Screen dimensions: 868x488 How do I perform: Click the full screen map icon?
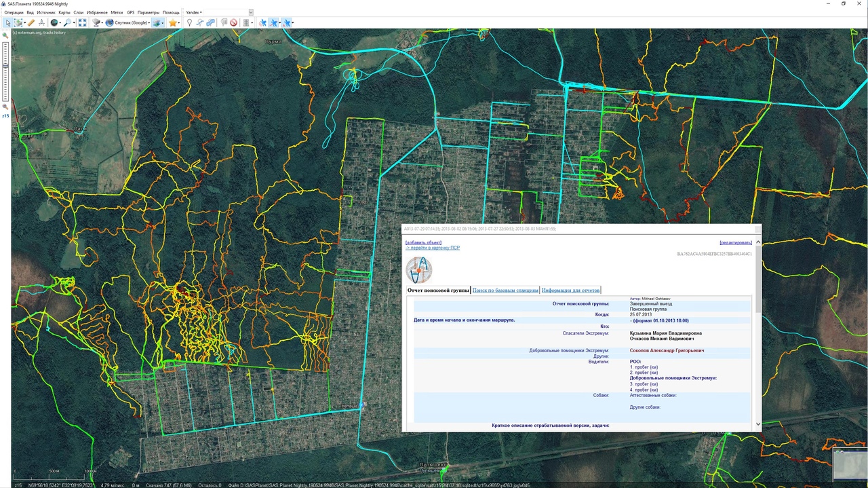coord(82,22)
